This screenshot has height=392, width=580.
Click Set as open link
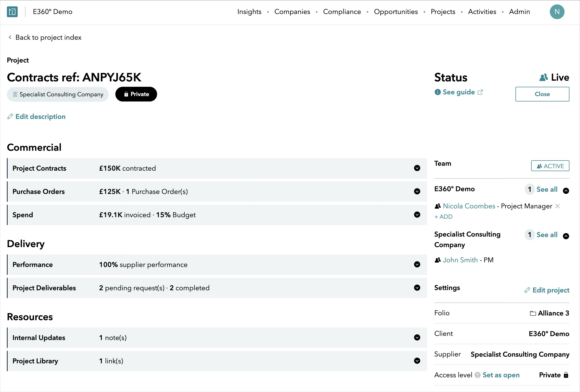[501, 375]
